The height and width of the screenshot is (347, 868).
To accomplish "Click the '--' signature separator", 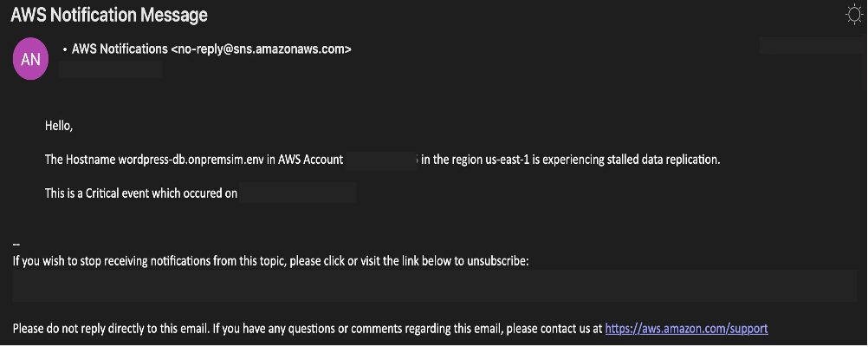I will pyautogui.click(x=16, y=244).
